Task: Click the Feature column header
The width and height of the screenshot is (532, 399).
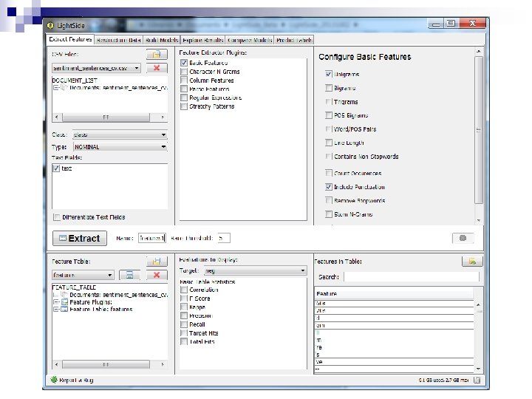Action: click(395, 293)
